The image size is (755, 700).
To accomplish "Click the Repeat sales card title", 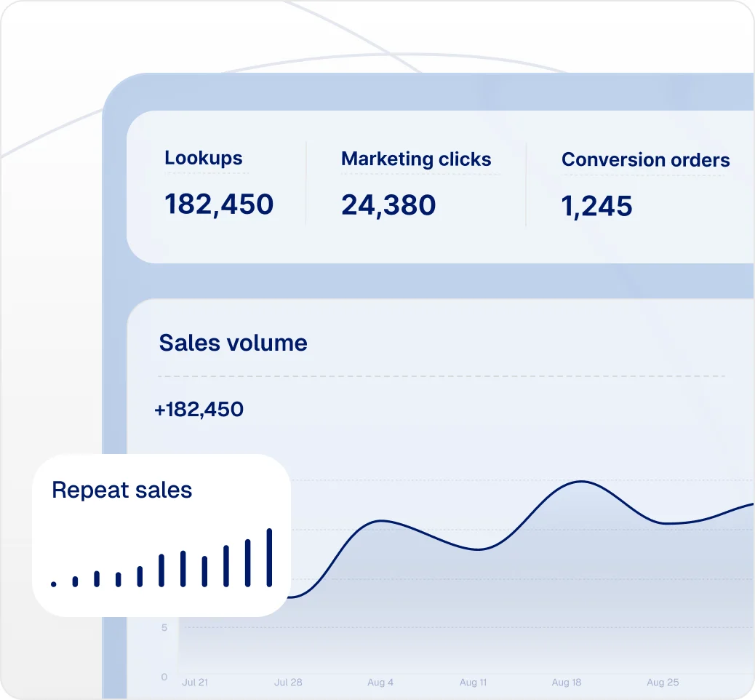I will [121, 490].
